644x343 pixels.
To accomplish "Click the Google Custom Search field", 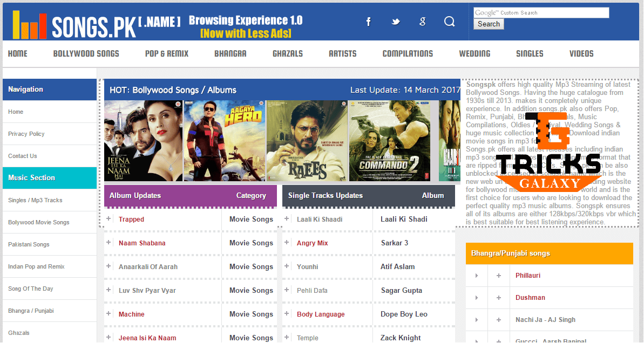I will [x=541, y=13].
